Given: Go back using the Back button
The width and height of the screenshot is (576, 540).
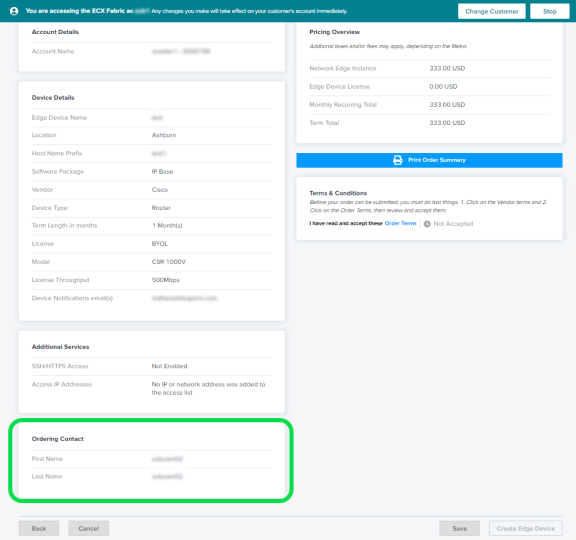Looking at the screenshot, I should tap(39, 528).
